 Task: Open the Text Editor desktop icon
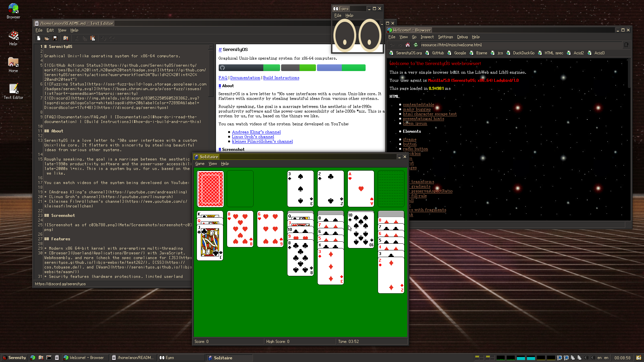(13, 92)
